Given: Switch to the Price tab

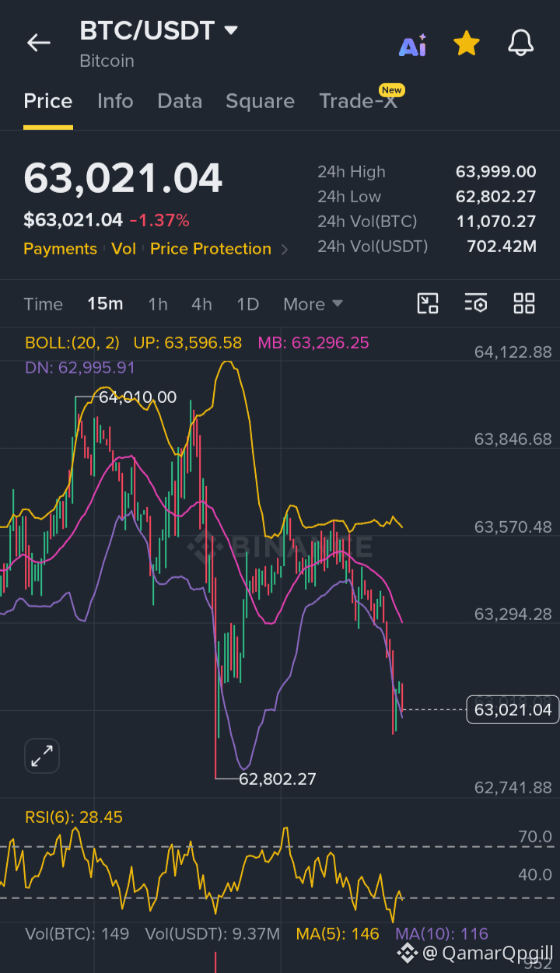Looking at the screenshot, I should [48, 101].
